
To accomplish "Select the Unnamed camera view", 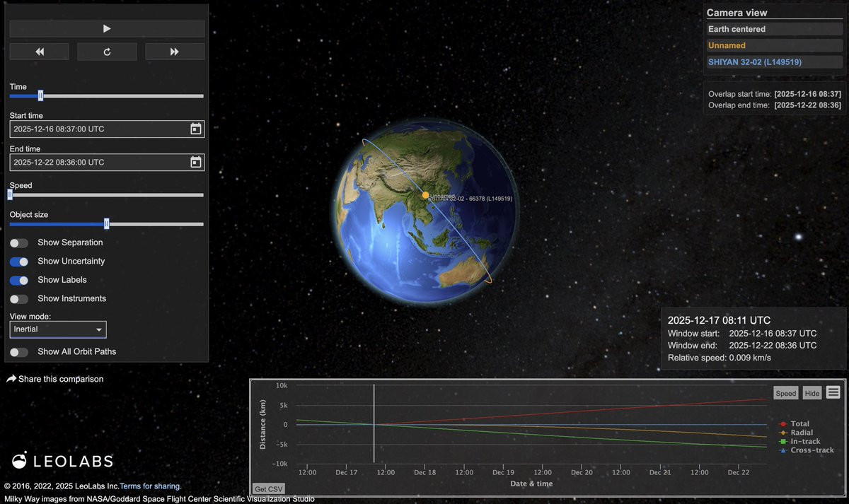I will pyautogui.click(x=775, y=45).
